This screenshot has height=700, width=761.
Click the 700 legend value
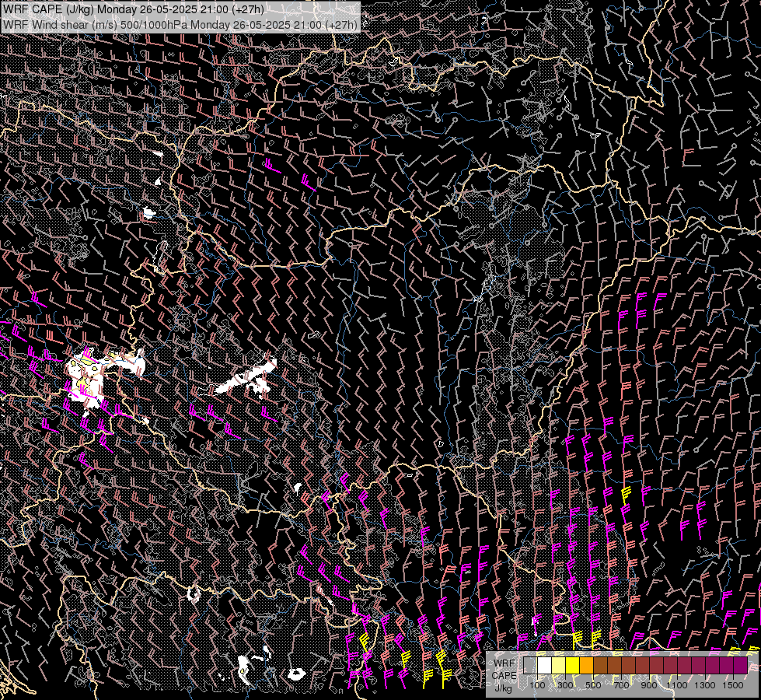pyautogui.click(x=621, y=685)
